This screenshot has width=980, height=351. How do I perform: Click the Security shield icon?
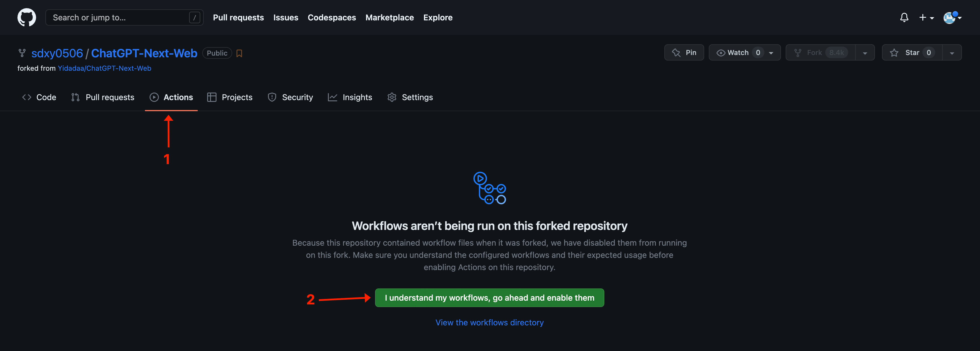(272, 97)
